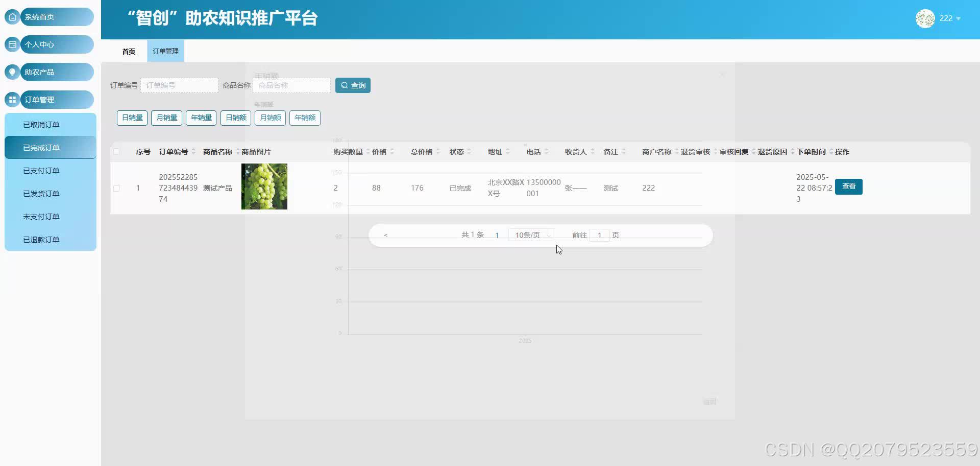
Task: Tick the checkbox for order row 1
Action: [x=116, y=188]
